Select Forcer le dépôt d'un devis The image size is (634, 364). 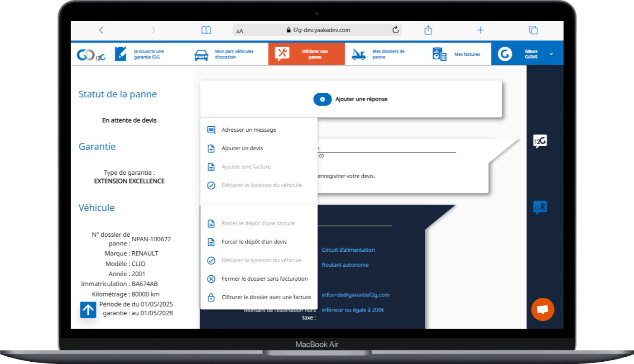pos(254,242)
